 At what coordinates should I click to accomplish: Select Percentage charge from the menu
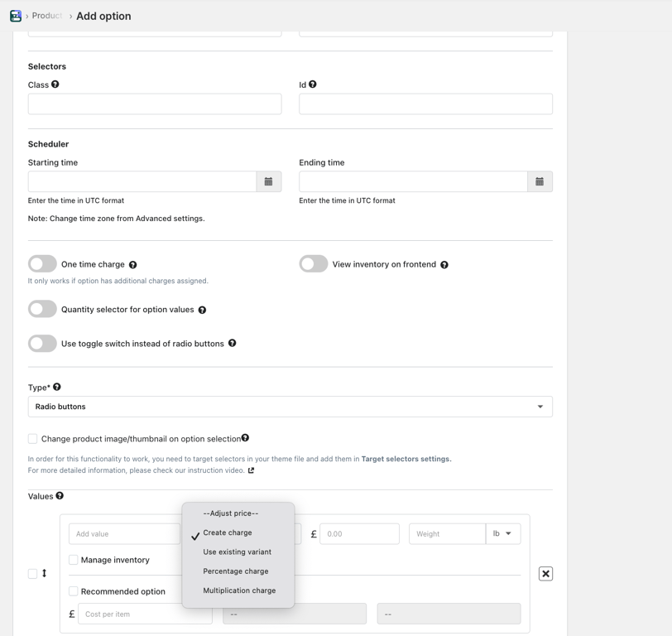(x=236, y=571)
